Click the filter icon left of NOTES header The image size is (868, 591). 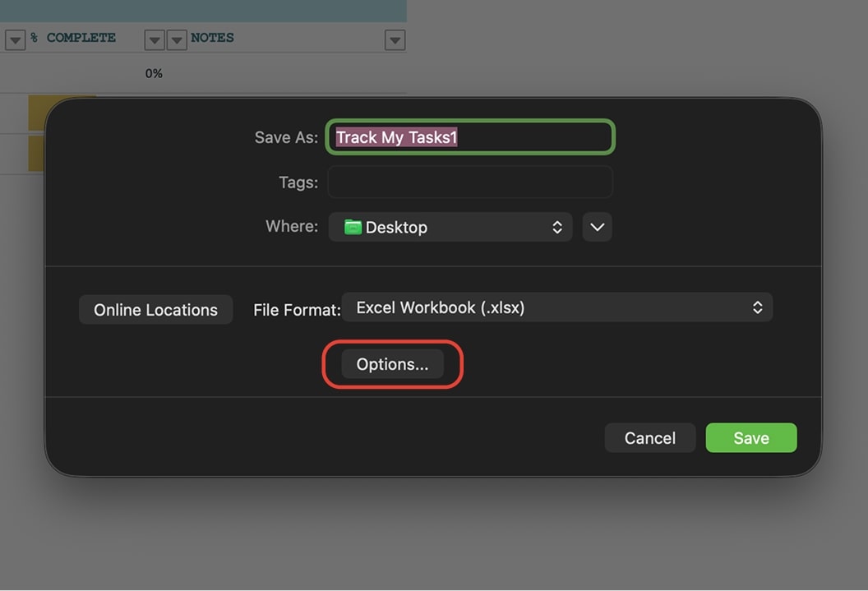(x=176, y=39)
